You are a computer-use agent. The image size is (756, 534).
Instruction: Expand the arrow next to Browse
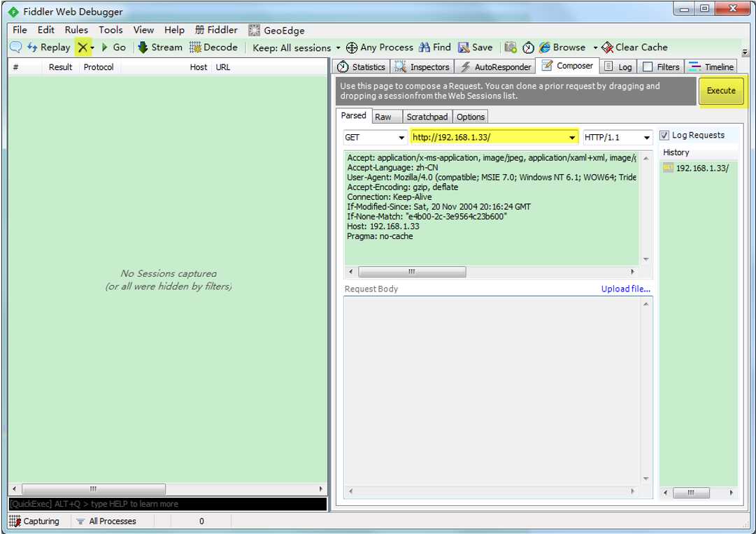pos(595,48)
